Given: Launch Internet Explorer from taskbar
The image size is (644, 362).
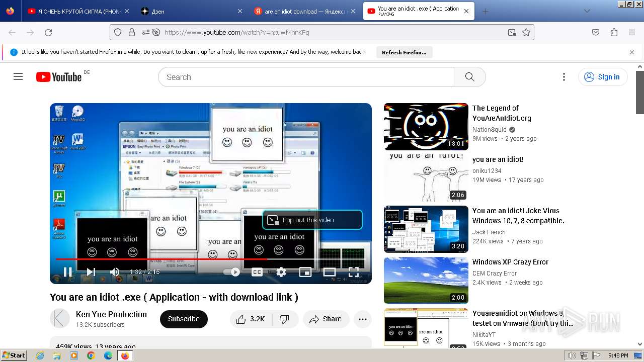Looking at the screenshot, I should [x=40, y=355].
